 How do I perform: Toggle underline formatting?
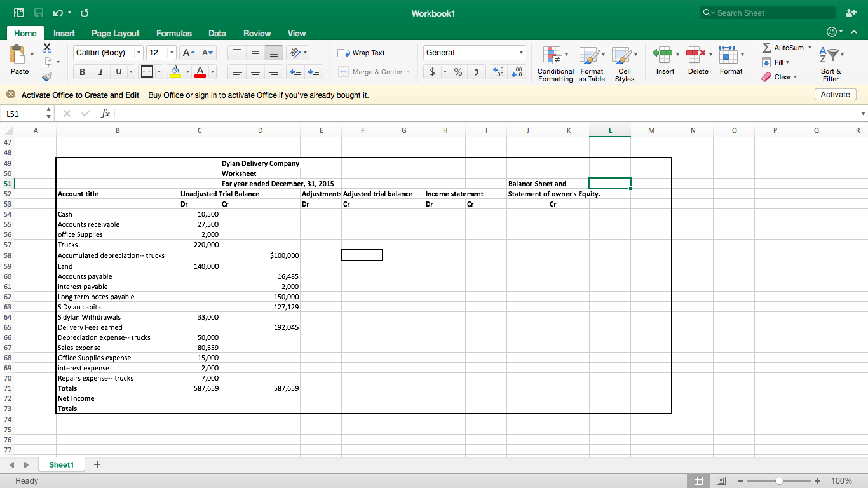[118, 72]
